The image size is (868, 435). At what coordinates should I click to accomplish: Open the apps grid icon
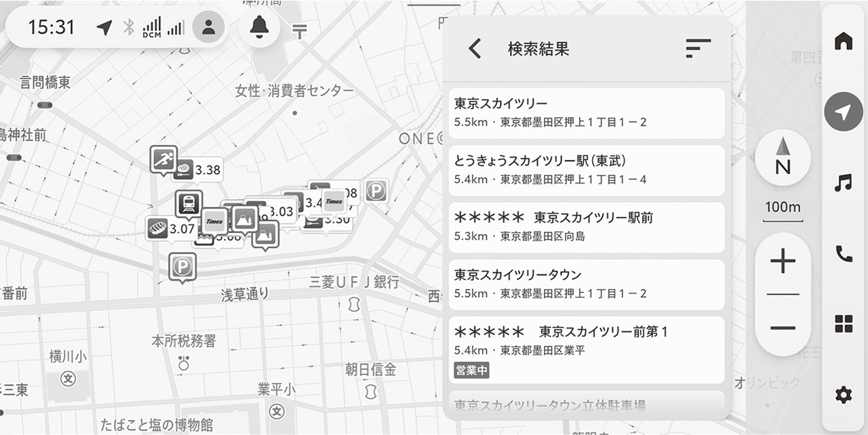pos(843,325)
